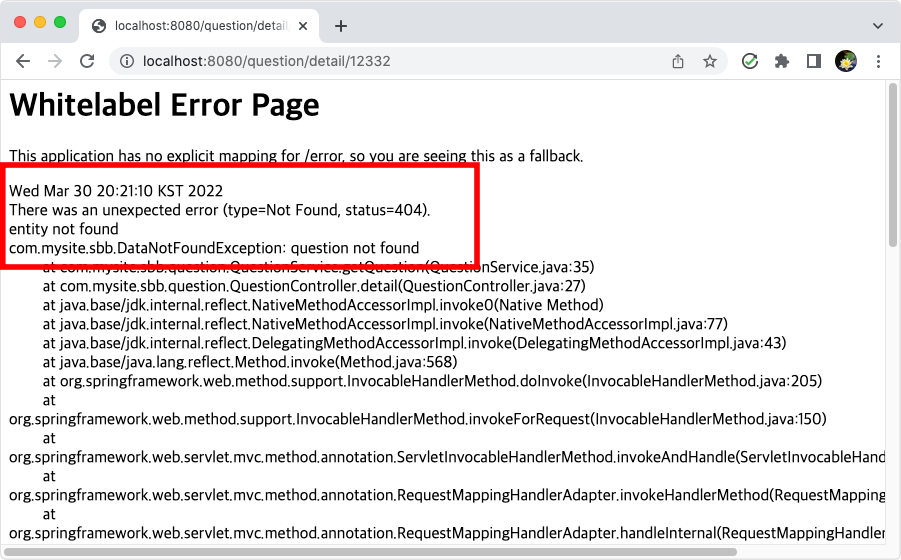Open Chrome's three-dot menu
The height and width of the screenshot is (560, 901).
(x=878, y=61)
